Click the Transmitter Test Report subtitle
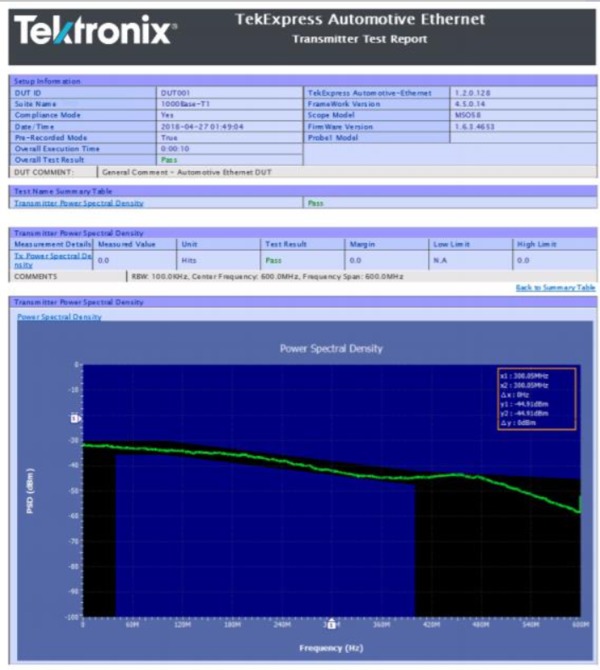The image size is (600, 670). [x=360, y=39]
